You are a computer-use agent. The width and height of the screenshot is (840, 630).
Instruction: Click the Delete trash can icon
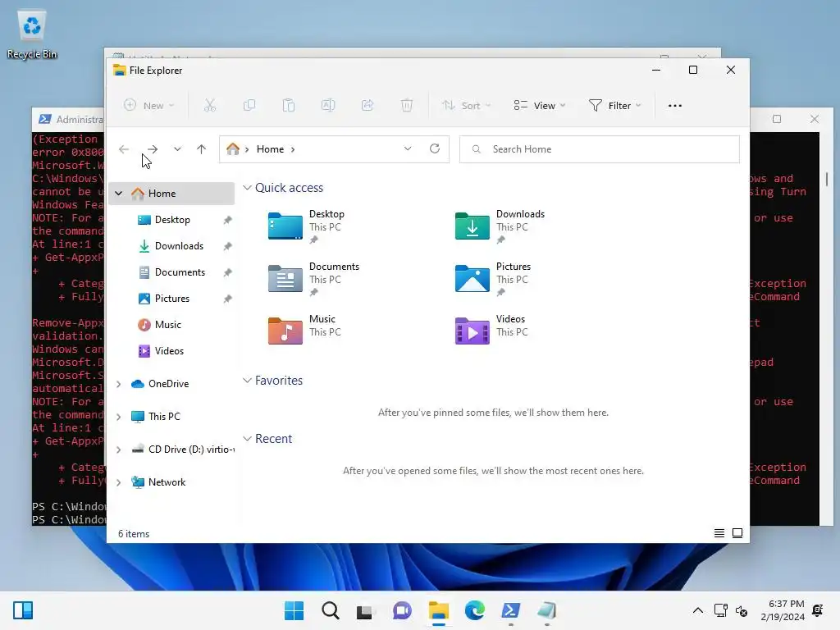coord(407,106)
